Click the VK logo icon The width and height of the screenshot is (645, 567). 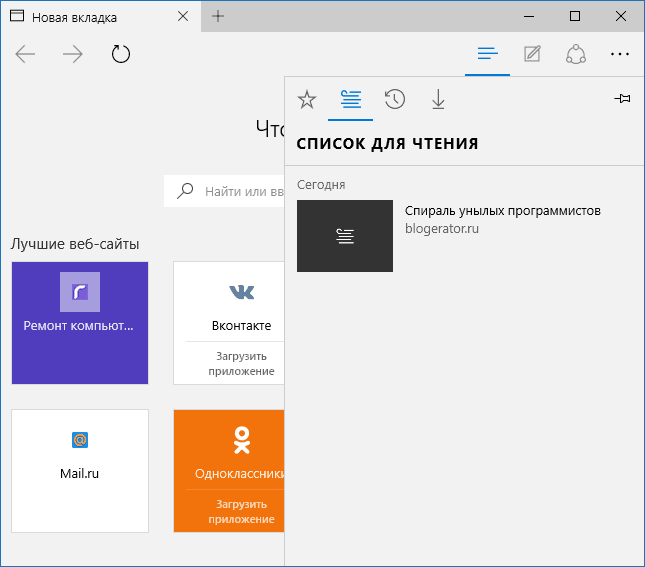click(x=241, y=292)
